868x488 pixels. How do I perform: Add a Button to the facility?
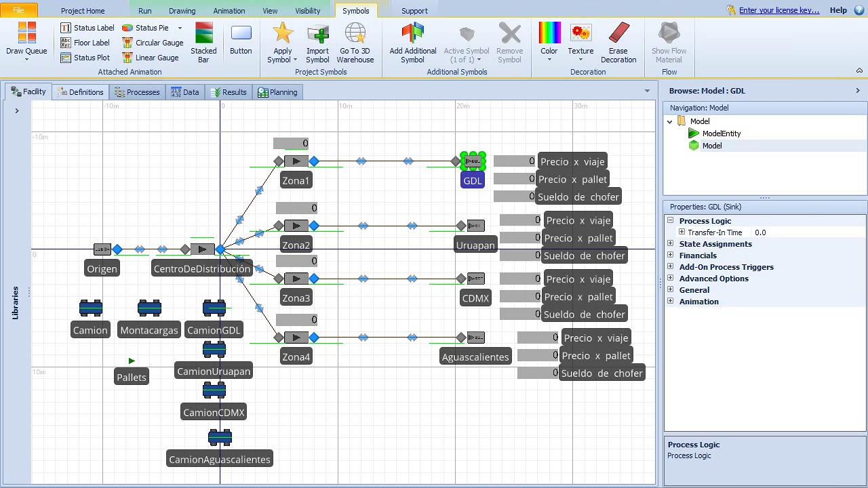241,39
